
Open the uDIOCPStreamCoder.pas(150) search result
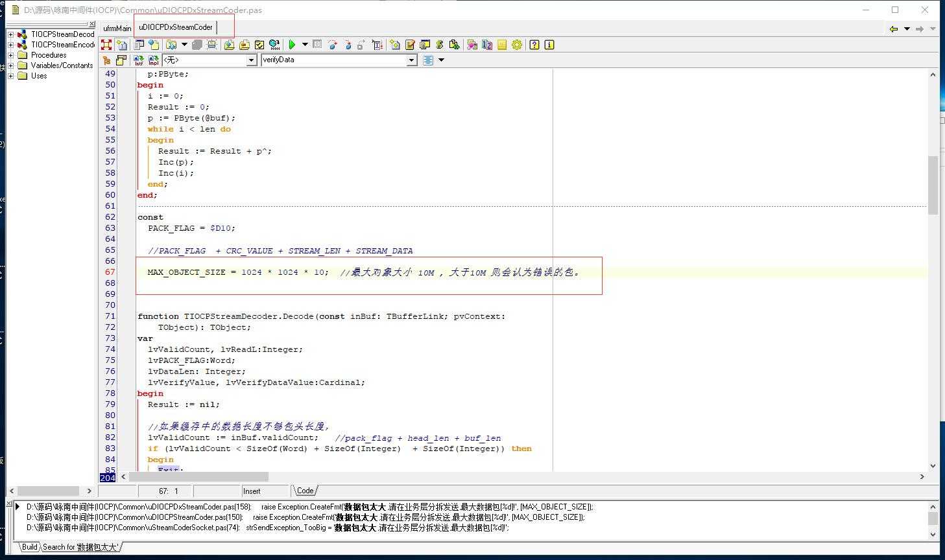tap(305, 517)
